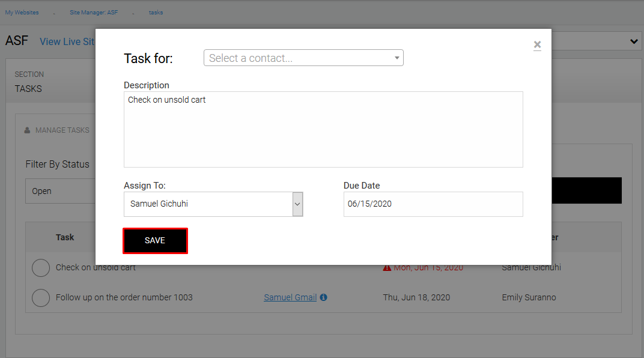The width and height of the screenshot is (644, 358).
Task: Open the View Live Site link
Action: (x=67, y=41)
